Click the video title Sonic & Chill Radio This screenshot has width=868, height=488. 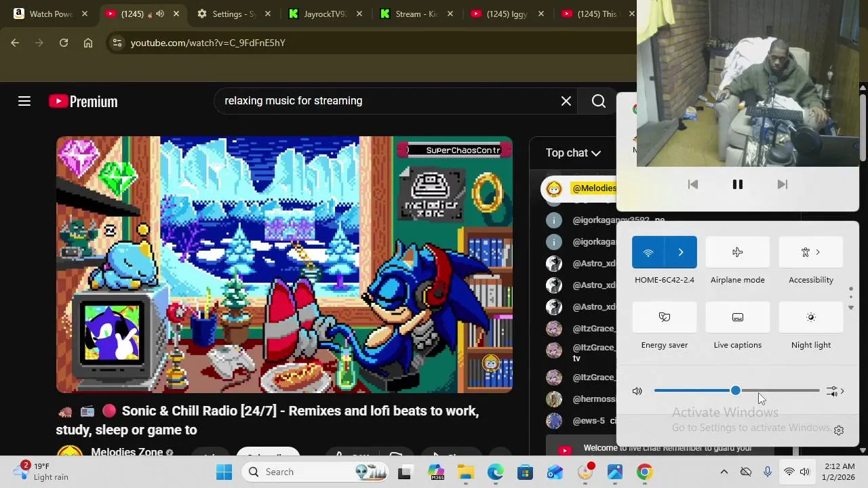click(x=267, y=420)
